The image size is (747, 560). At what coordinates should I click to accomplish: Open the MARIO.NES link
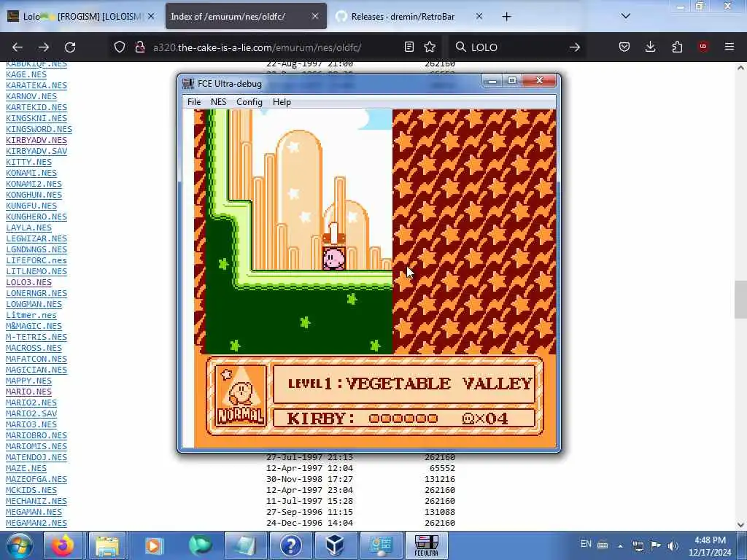pyautogui.click(x=28, y=392)
